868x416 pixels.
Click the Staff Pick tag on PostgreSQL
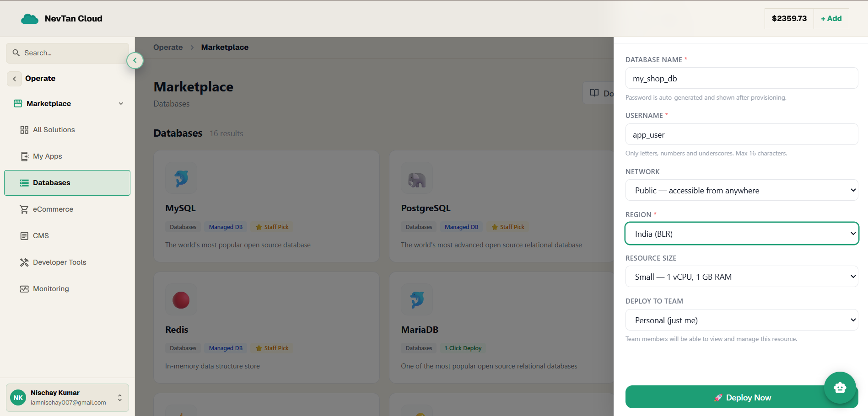pos(508,227)
